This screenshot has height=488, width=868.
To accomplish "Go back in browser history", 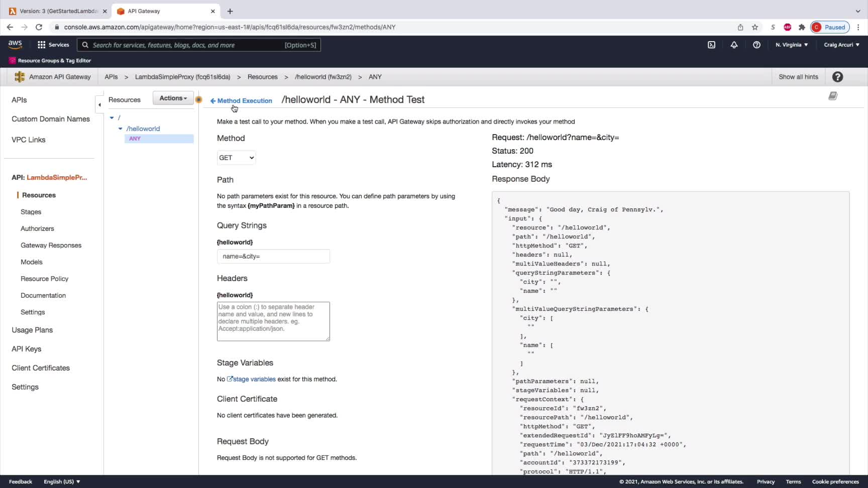I will coord(10,27).
